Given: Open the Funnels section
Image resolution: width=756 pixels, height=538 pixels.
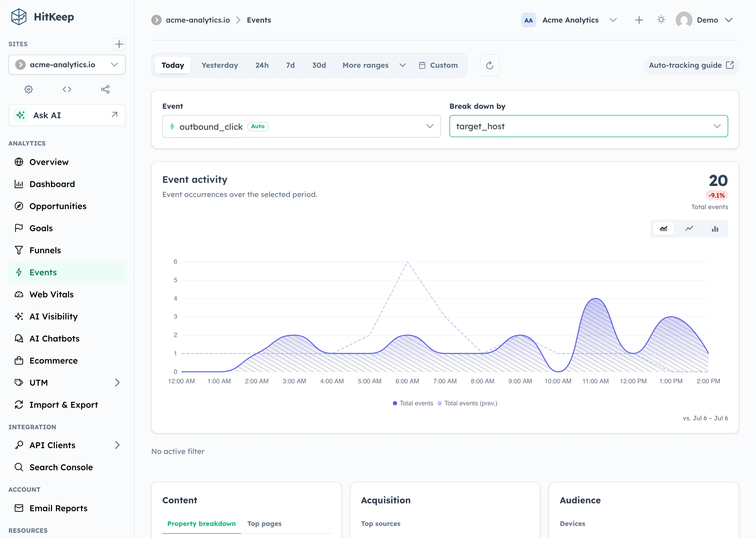Looking at the screenshot, I should coord(67,250).
